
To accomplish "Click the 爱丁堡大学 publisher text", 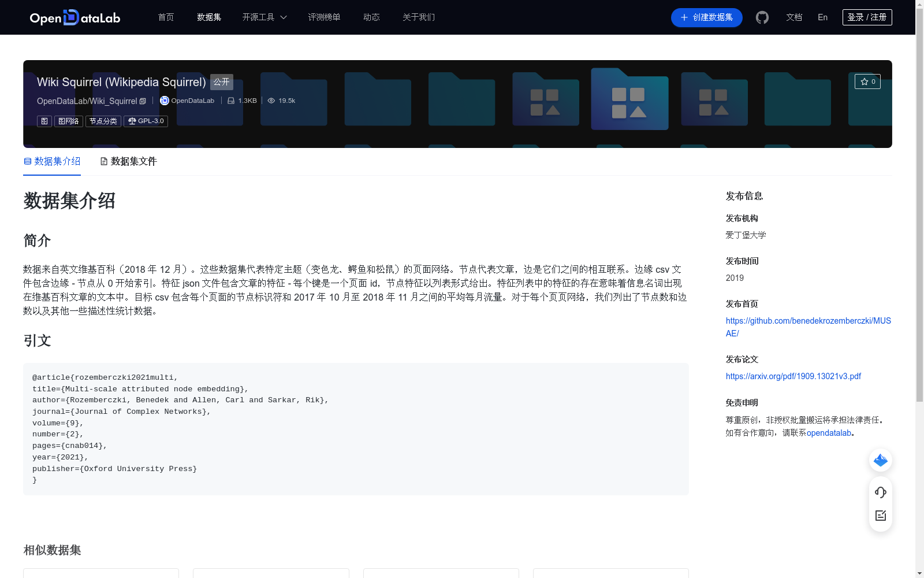I will click(x=746, y=235).
